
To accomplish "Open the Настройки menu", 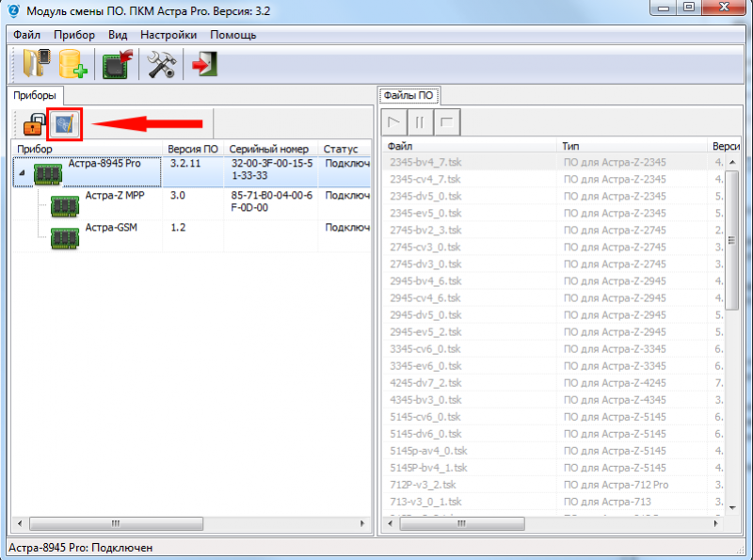I will 168,35.
